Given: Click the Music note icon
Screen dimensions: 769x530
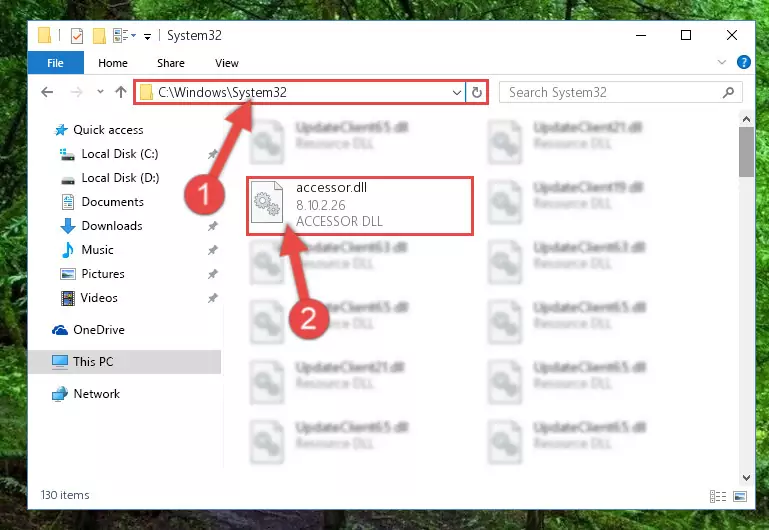Looking at the screenshot, I should (x=68, y=250).
